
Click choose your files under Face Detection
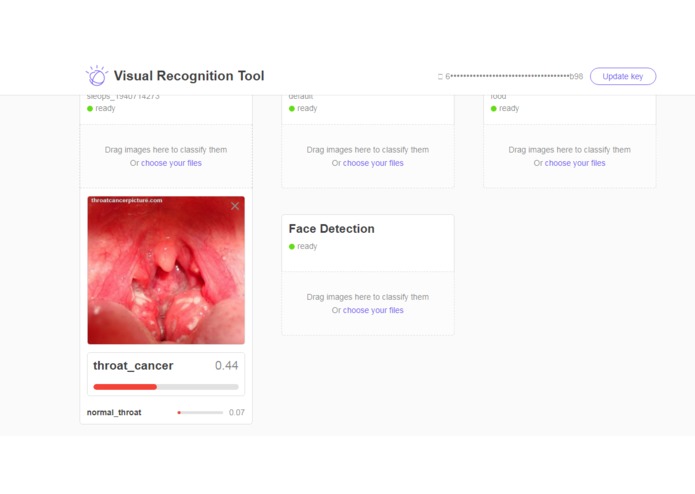pyautogui.click(x=373, y=310)
